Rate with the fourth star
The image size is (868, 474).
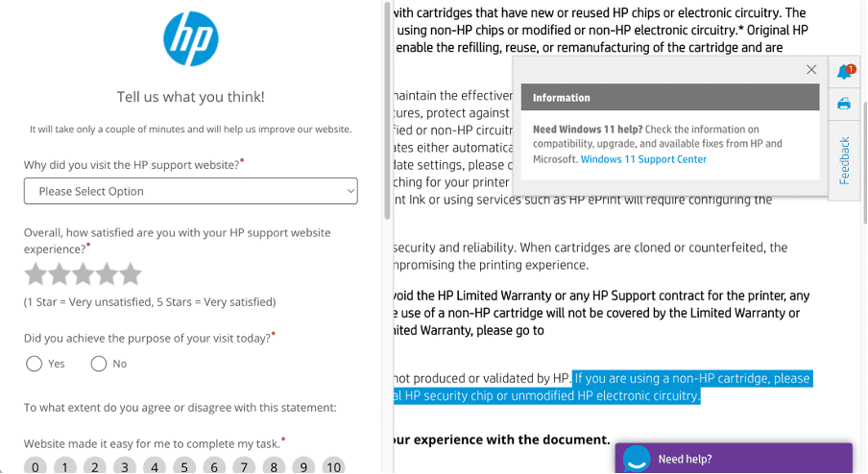107,274
